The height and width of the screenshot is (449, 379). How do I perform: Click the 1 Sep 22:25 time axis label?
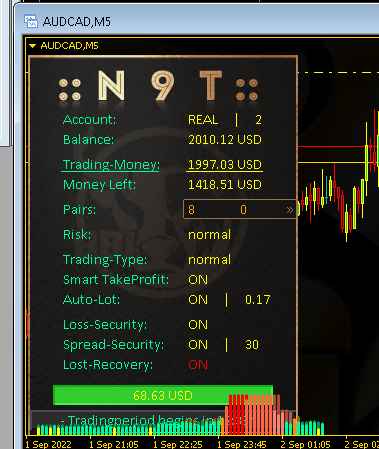(x=178, y=445)
